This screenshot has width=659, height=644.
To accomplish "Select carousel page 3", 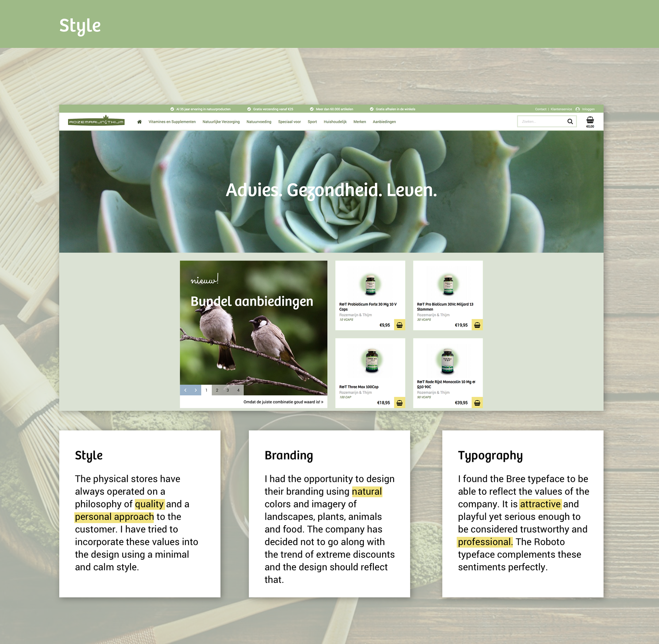I will coord(228,390).
